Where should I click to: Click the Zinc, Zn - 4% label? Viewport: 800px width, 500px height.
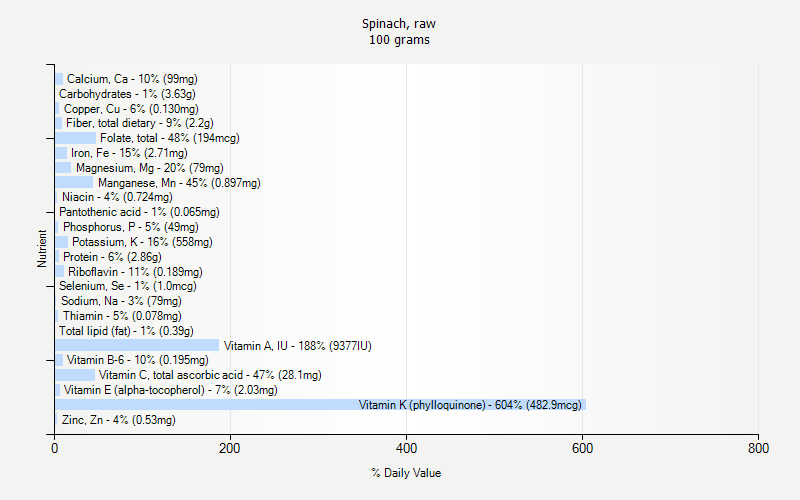(118, 420)
